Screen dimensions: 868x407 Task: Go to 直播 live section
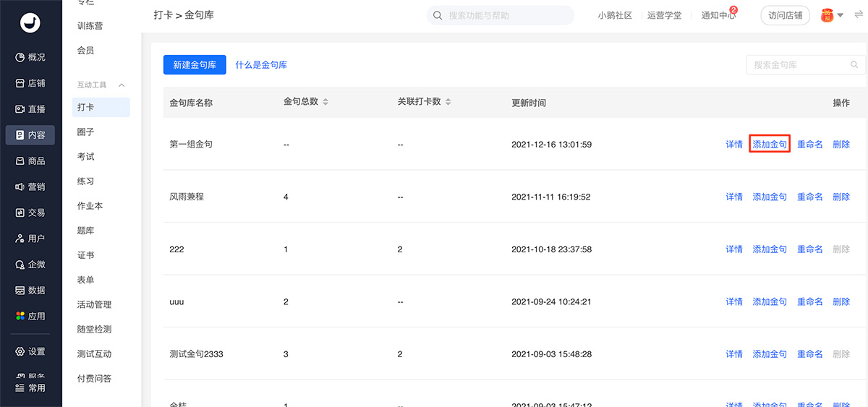(30, 109)
